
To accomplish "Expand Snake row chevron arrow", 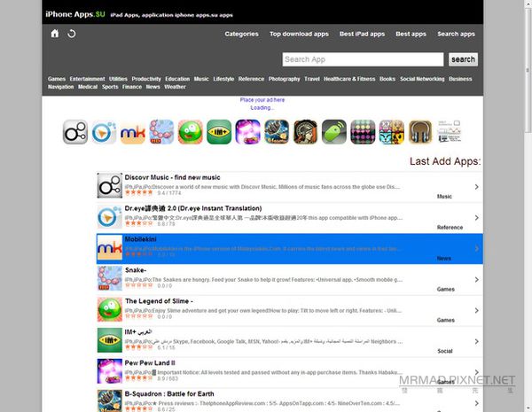I will pos(477,279).
